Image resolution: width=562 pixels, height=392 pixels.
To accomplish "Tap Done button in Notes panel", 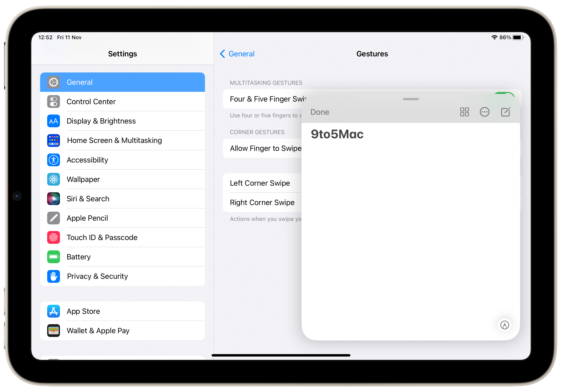I will (x=320, y=112).
